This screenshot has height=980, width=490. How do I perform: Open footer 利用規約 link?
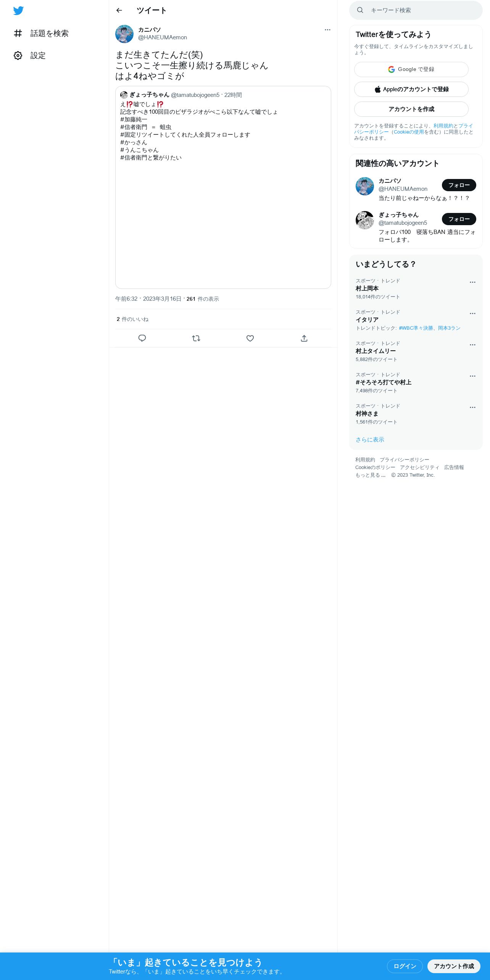pyautogui.click(x=365, y=460)
